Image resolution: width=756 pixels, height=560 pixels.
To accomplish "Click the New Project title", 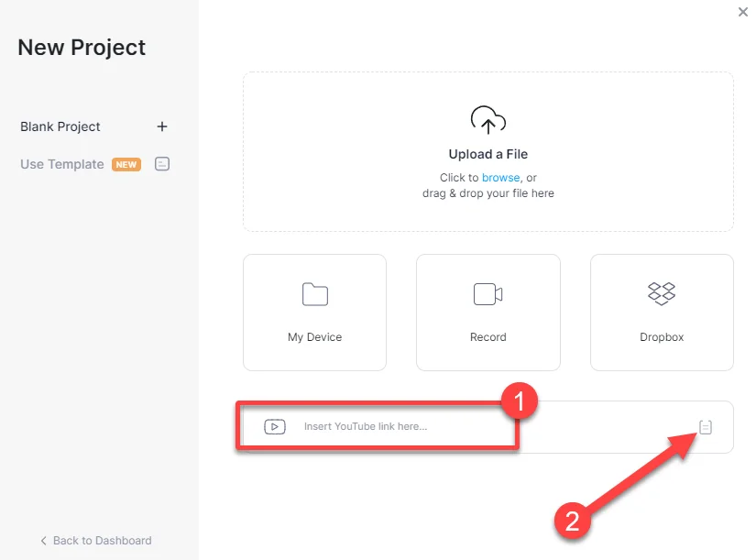I will (82, 48).
